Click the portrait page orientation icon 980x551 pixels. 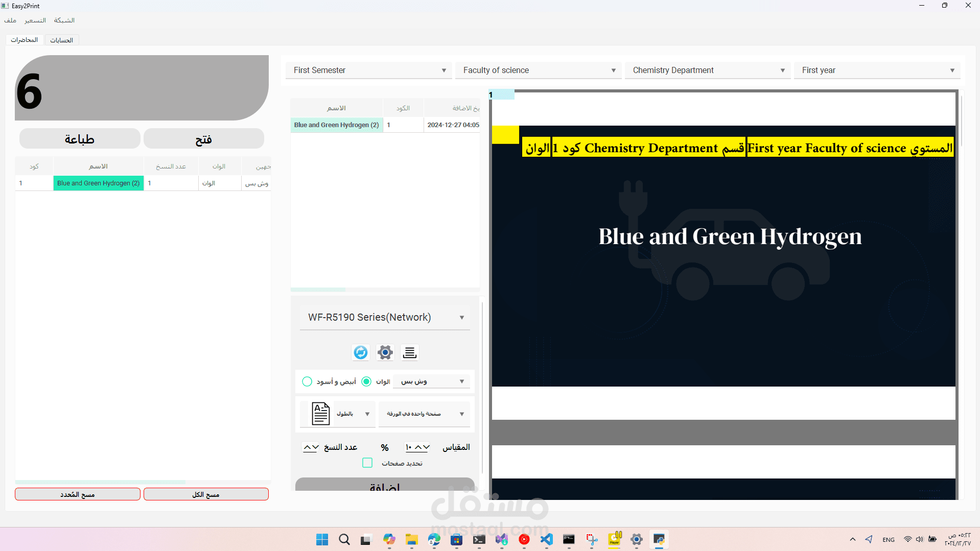[321, 414]
